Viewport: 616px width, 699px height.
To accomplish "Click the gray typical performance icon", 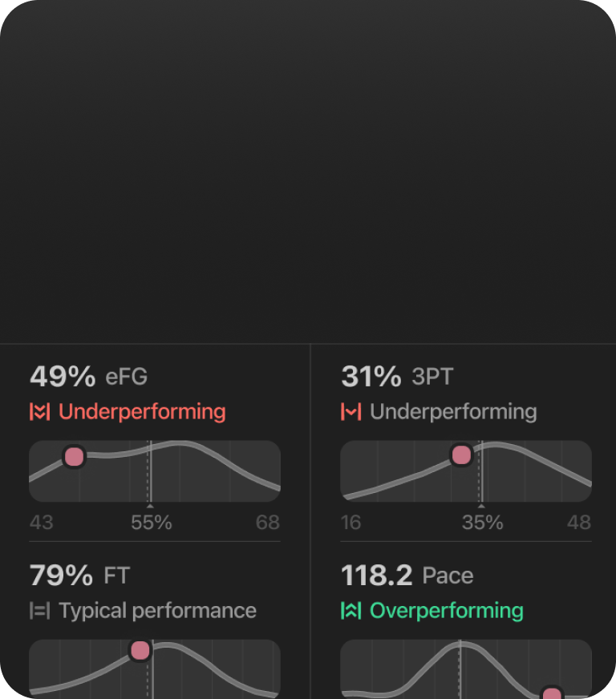I will click(x=39, y=611).
